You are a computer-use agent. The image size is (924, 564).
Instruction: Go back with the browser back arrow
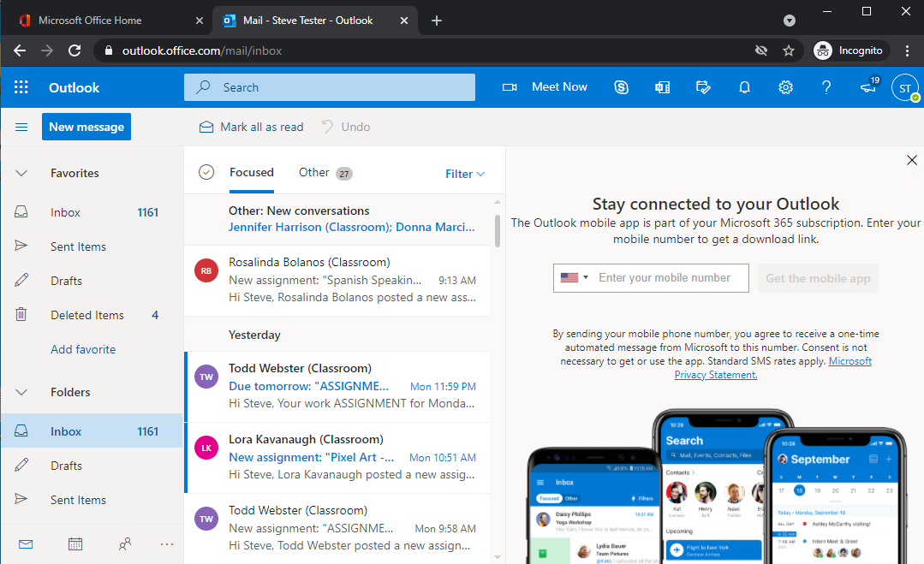click(20, 50)
